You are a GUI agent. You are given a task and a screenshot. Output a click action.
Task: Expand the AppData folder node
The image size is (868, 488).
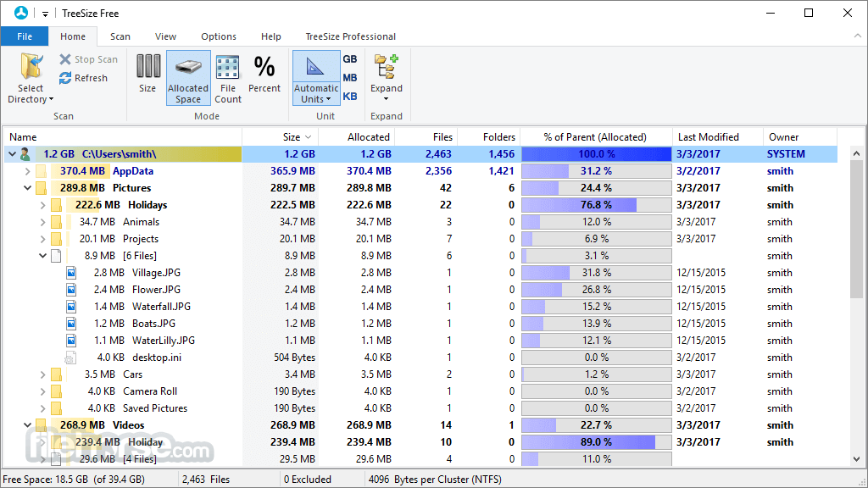[x=27, y=171]
